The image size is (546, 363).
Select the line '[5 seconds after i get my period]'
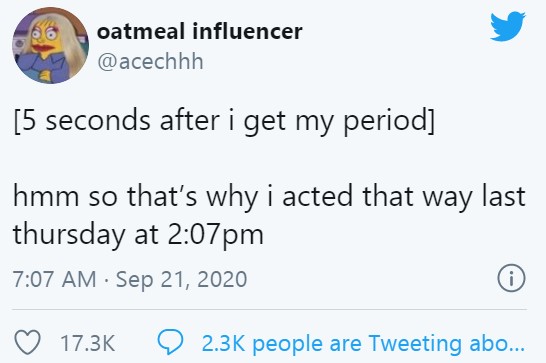(225, 121)
